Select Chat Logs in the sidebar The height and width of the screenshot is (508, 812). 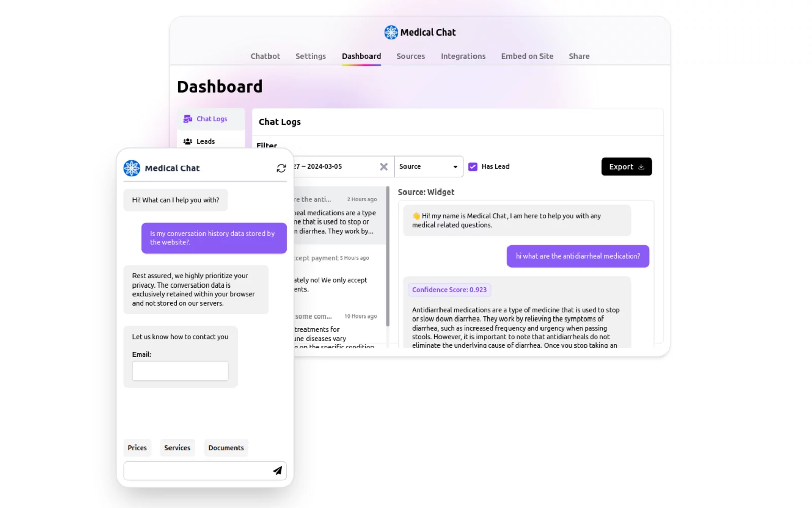pyautogui.click(x=210, y=118)
